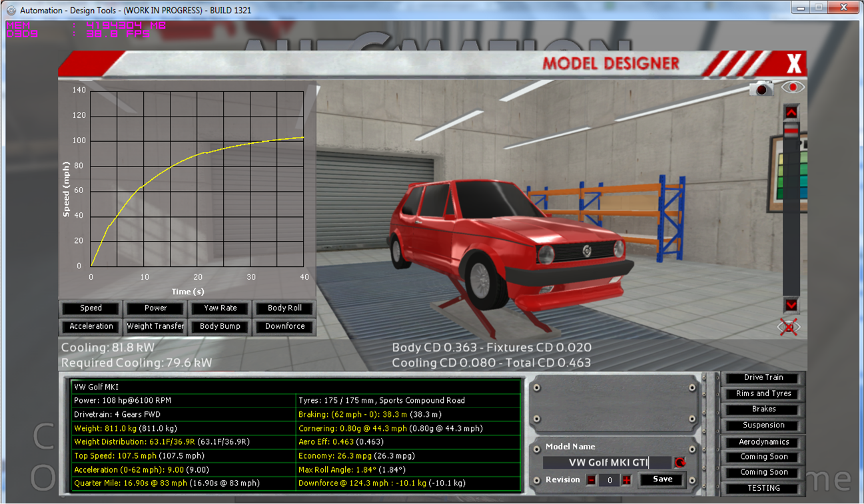The width and height of the screenshot is (864, 504).
Task: Switch graph to Yaw Rate
Action: tap(220, 308)
